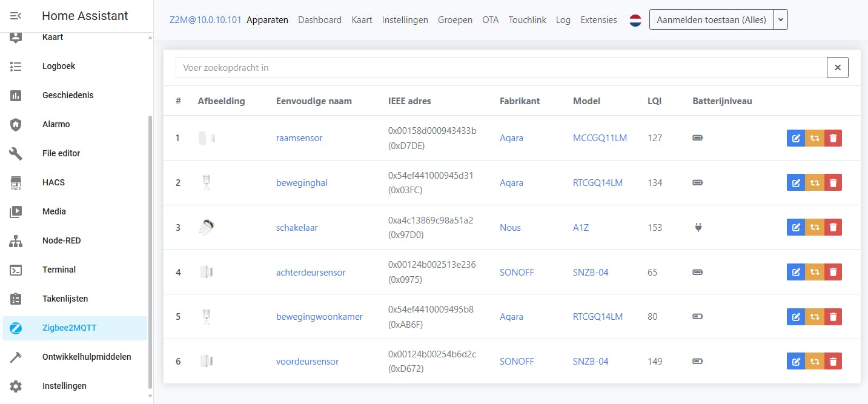This screenshot has height=404, width=868.
Task: Select Zigbee2MQTT in the sidebar
Action: 75,328
